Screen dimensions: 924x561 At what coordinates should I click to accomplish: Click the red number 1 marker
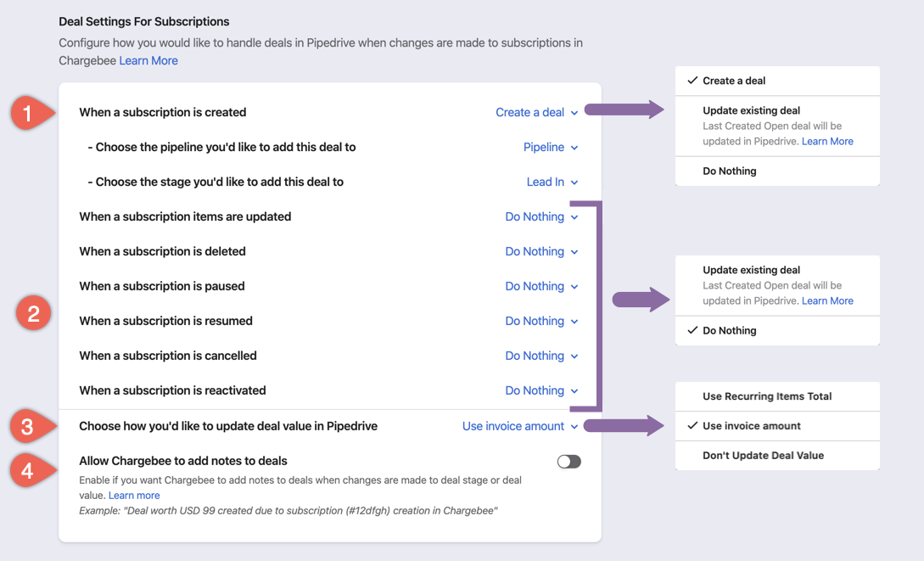click(27, 113)
